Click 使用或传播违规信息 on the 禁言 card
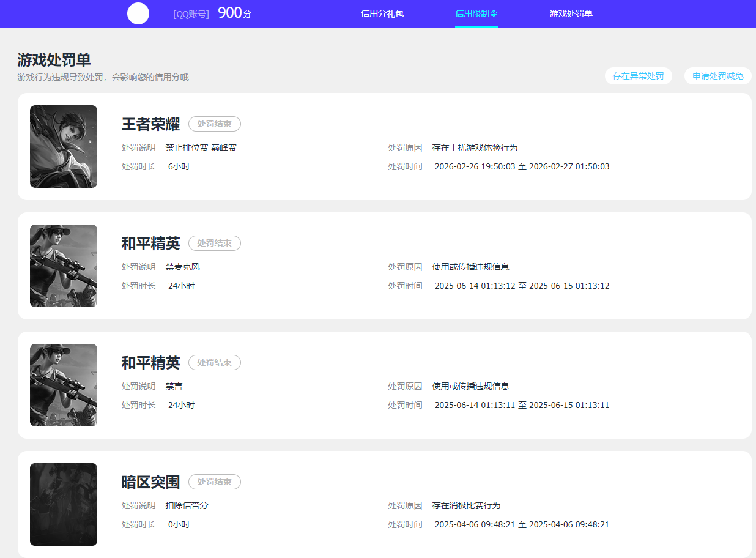Screen dimensions: 756x558 [470, 387]
